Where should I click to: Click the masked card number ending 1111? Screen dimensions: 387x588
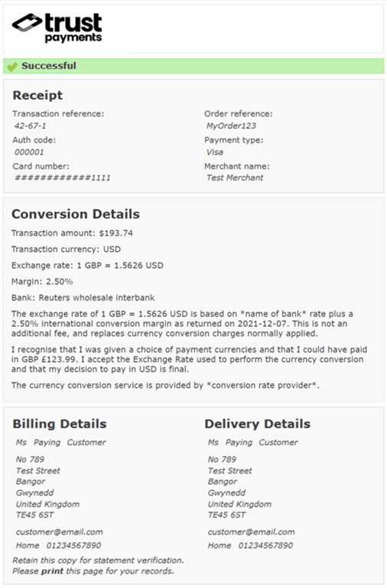[x=63, y=178]
